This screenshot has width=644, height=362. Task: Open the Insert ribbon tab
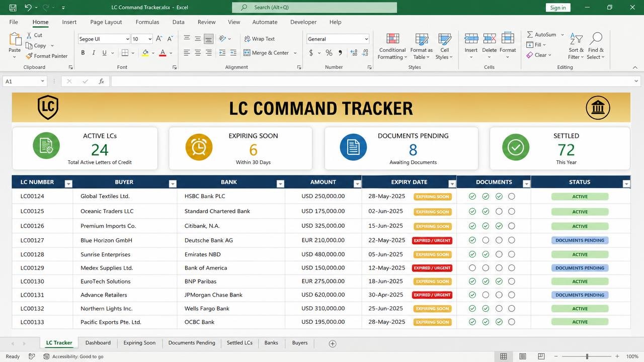point(69,22)
